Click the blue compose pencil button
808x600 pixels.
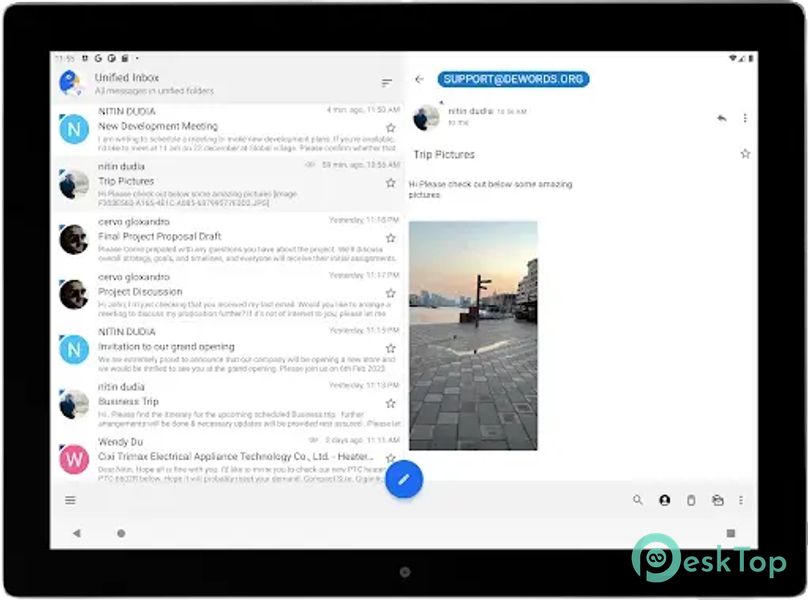pos(403,479)
